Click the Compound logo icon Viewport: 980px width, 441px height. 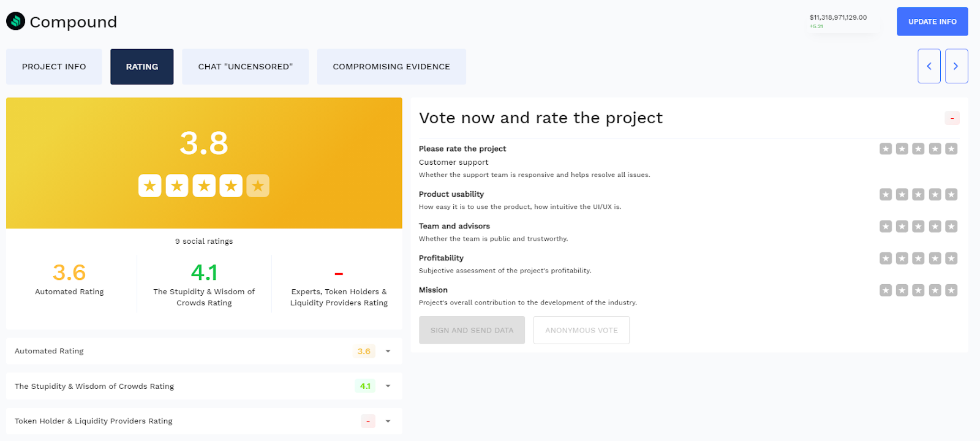15,21
